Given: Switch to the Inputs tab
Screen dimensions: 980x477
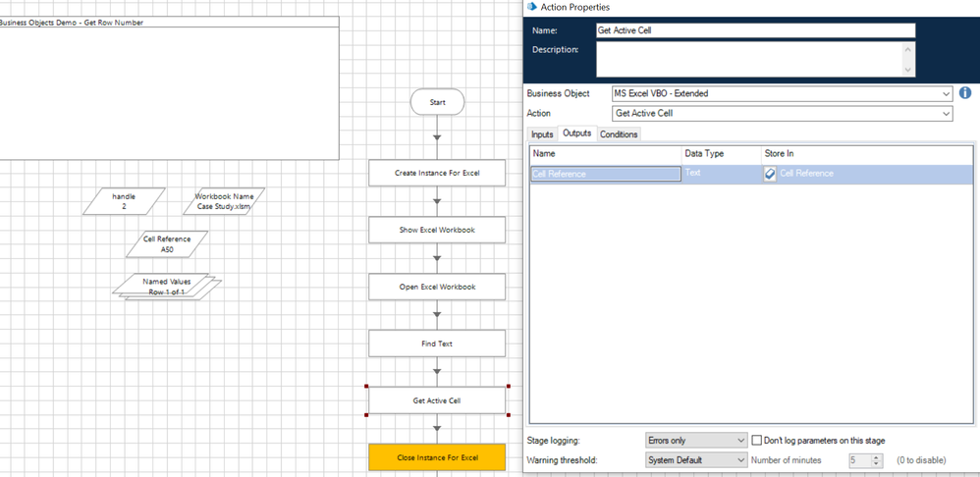Looking at the screenshot, I should 542,134.
